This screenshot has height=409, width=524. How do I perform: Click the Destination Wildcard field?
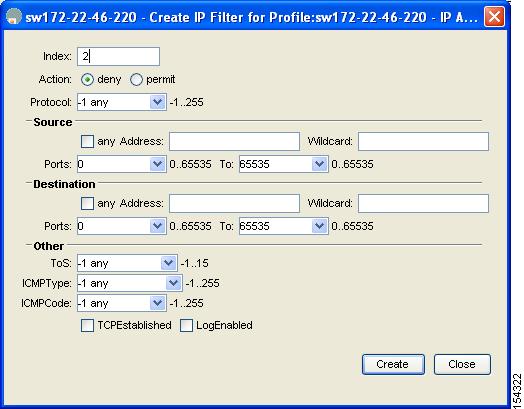423,203
